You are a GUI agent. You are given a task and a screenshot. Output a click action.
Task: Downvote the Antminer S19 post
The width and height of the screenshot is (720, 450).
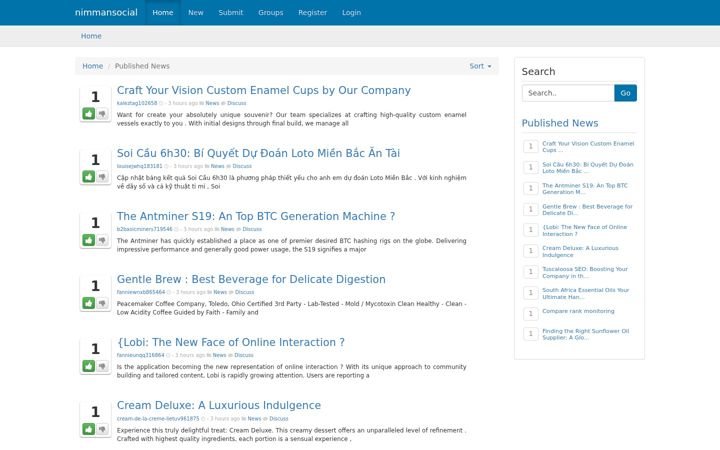pyautogui.click(x=102, y=240)
